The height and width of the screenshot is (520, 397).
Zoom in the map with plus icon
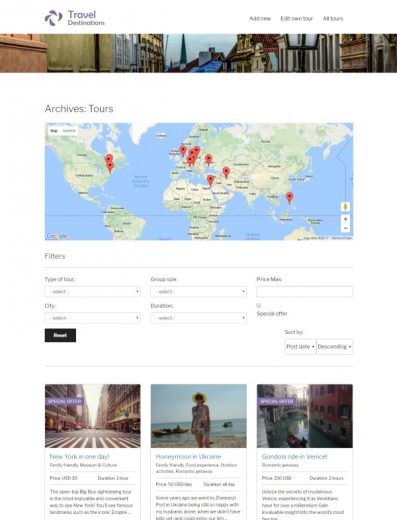pos(345,219)
